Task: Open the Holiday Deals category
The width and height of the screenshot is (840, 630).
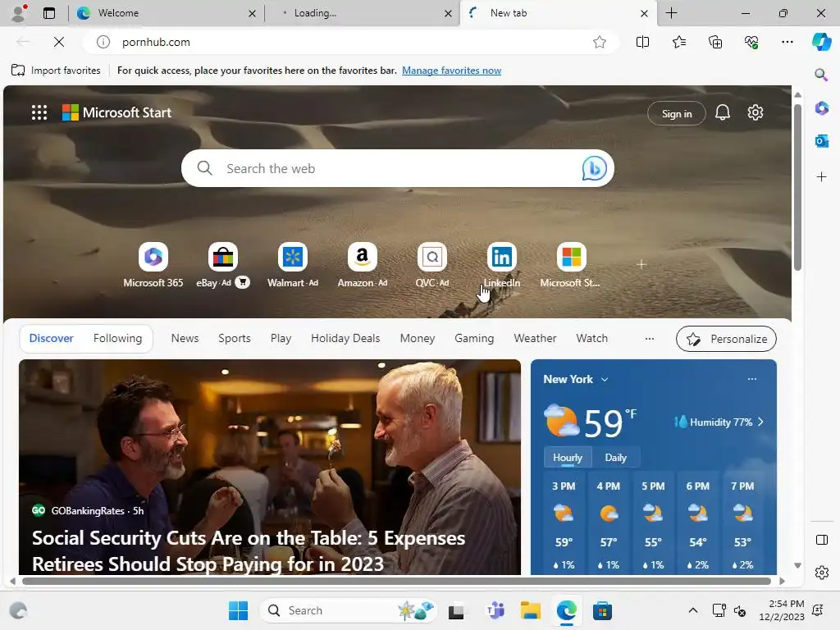Action: coord(345,338)
